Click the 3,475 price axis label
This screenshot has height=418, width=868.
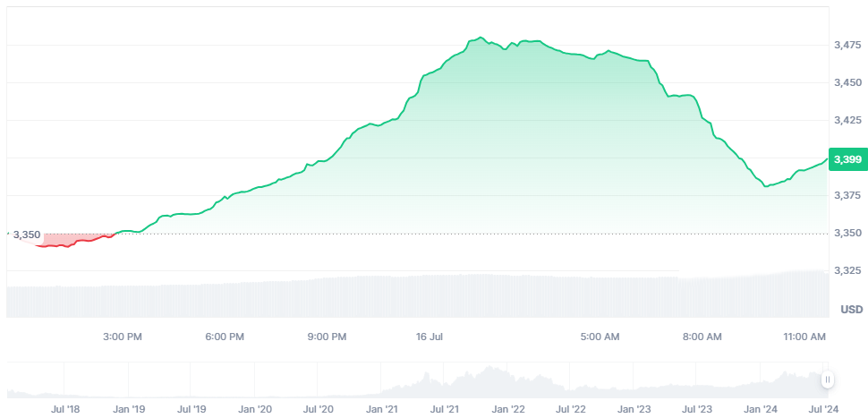click(x=847, y=45)
